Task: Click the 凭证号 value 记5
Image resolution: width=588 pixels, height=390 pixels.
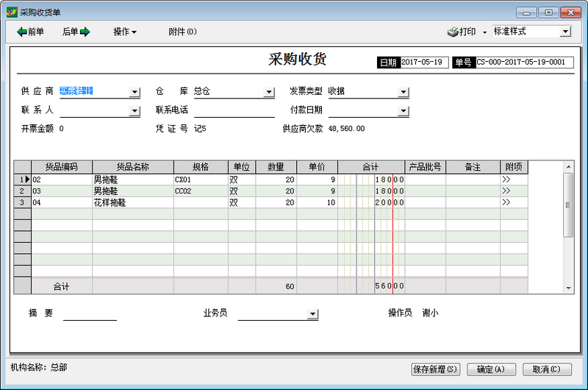Action: click(200, 129)
